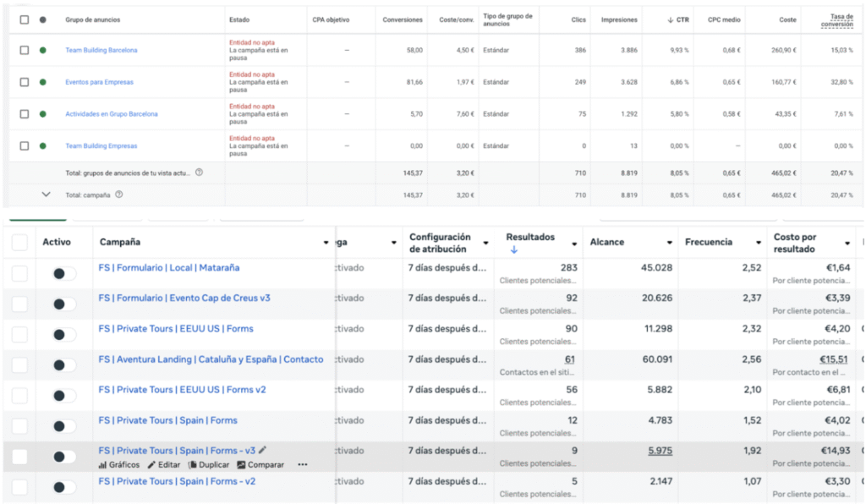866x504 pixels.
Task: Open the Resultados column dropdown arrow
Action: pyautogui.click(x=575, y=243)
